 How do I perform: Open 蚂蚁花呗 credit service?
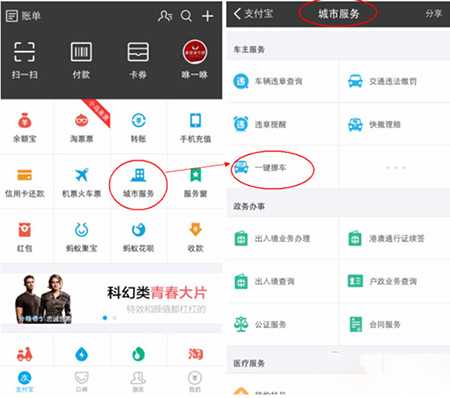(x=138, y=237)
